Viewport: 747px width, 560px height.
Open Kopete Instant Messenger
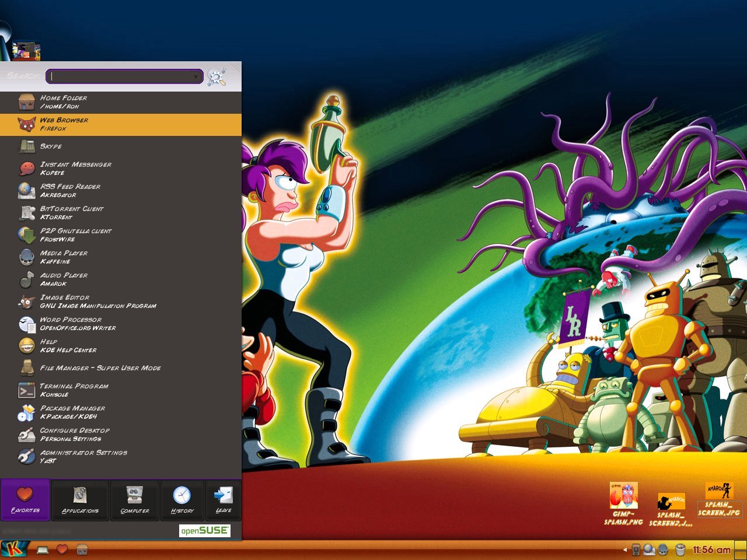click(121, 169)
